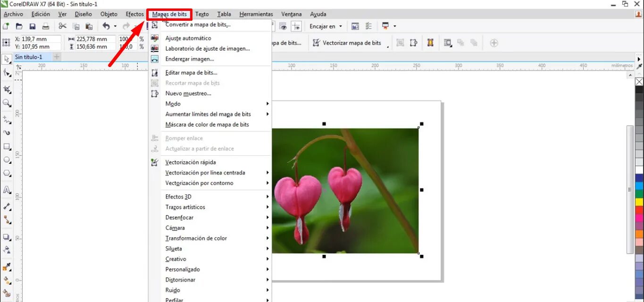
Task: Select the no-color X swatch
Action: tap(639, 82)
